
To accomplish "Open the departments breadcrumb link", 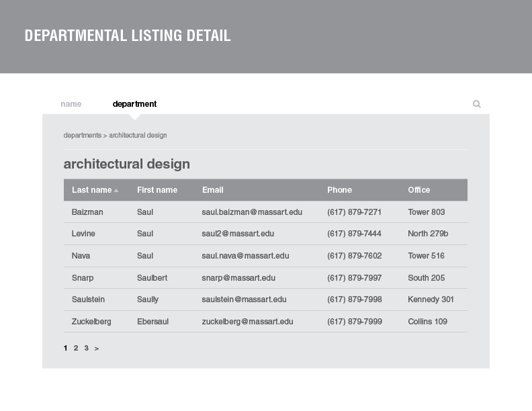I will pos(83,135).
